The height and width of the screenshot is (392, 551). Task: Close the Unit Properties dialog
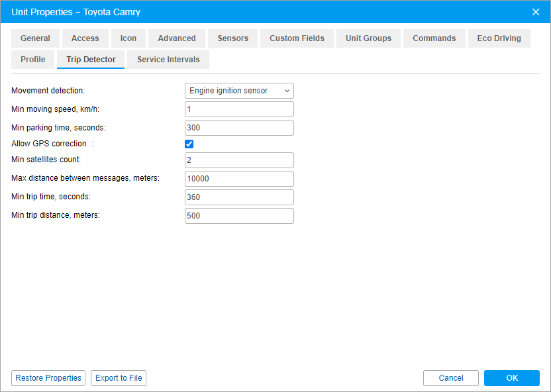(536, 12)
